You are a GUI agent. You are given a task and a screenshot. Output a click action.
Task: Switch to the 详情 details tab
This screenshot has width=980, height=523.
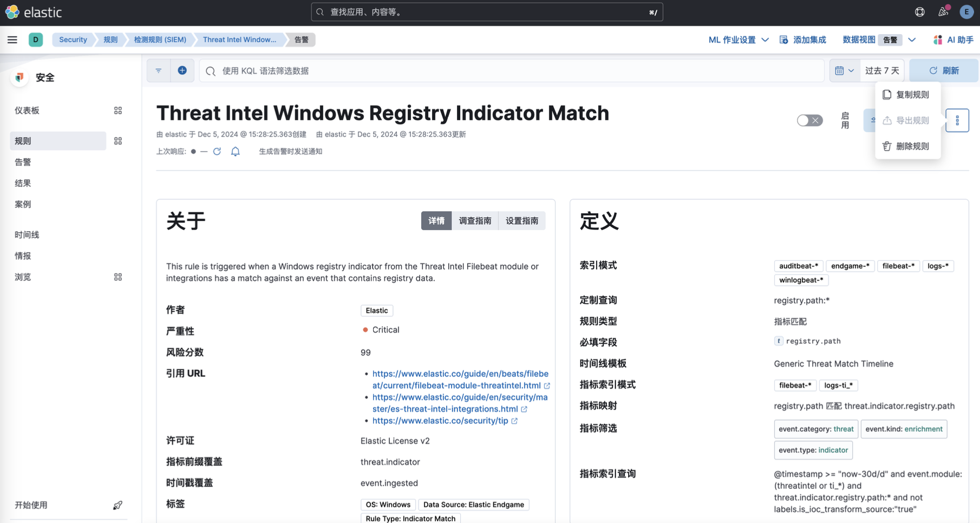436,221
